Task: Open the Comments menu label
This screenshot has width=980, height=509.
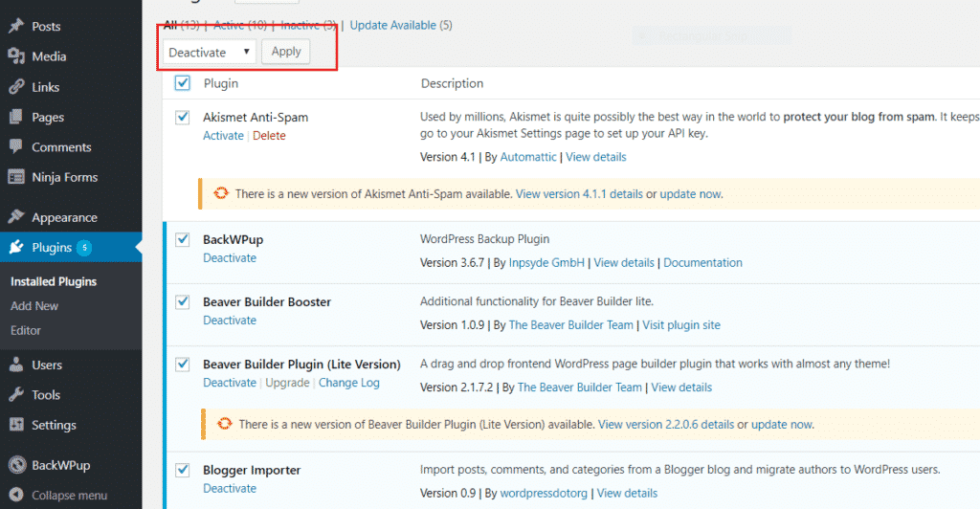Action: [x=61, y=147]
